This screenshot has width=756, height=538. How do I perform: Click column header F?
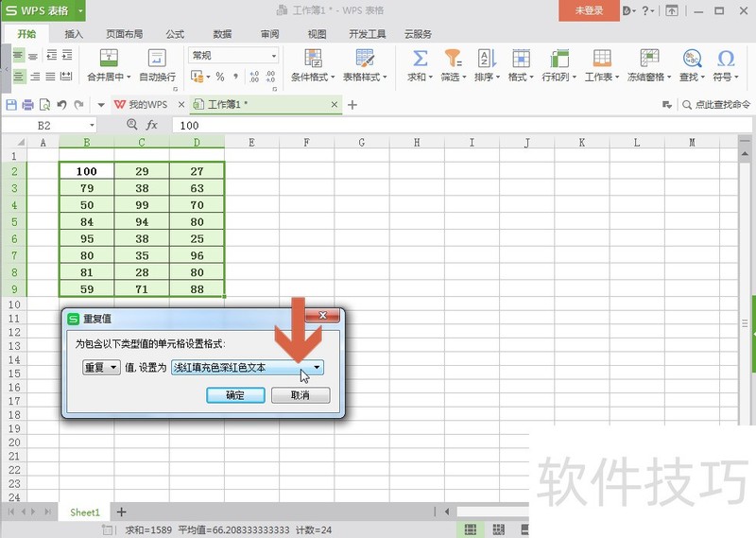point(306,143)
